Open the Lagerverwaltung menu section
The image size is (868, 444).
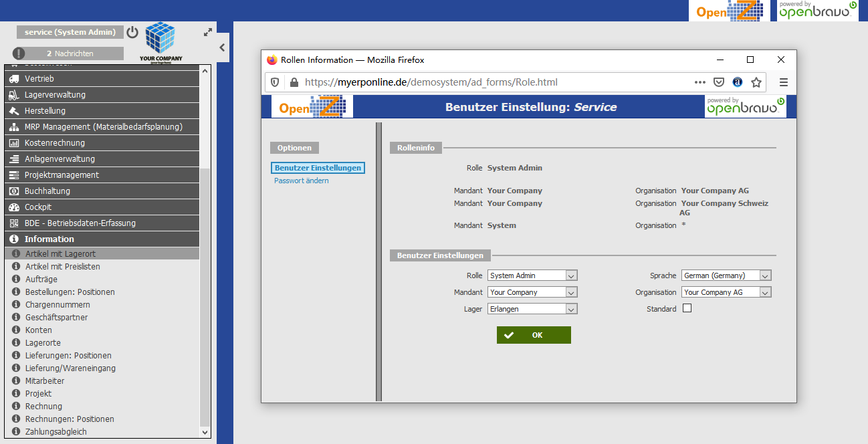(55, 95)
